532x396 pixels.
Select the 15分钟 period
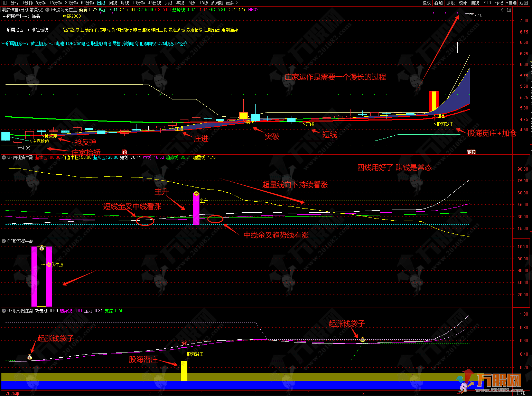tap(56, 3)
